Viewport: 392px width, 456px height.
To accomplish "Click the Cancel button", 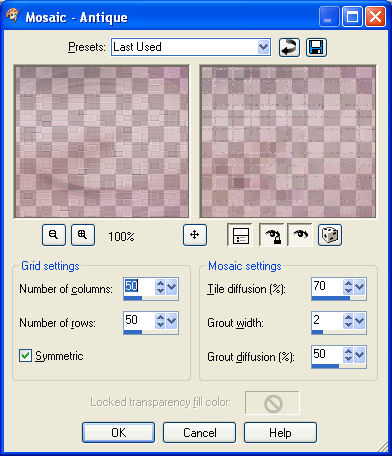I will pyautogui.click(x=199, y=433).
